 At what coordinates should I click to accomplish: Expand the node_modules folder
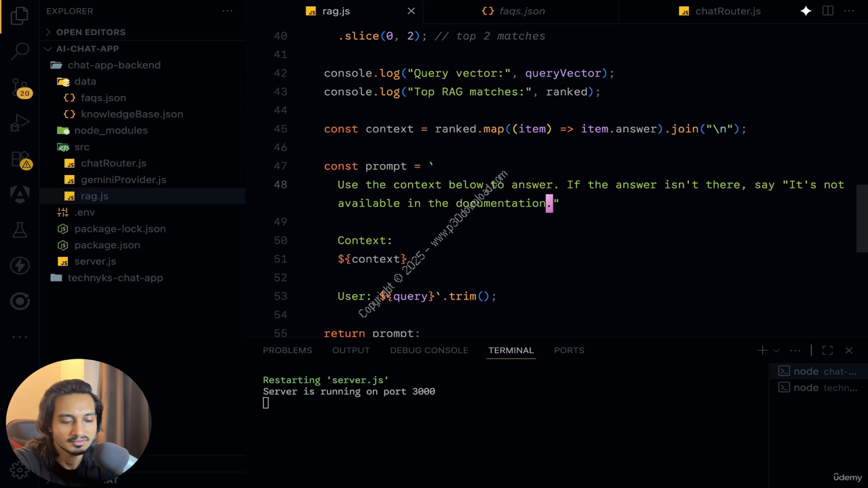point(111,130)
